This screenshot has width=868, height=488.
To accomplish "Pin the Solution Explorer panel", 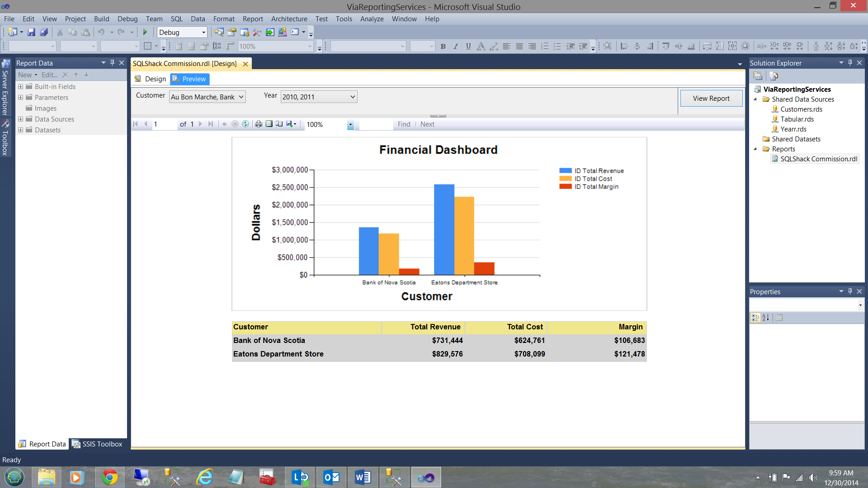I will pyautogui.click(x=850, y=63).
